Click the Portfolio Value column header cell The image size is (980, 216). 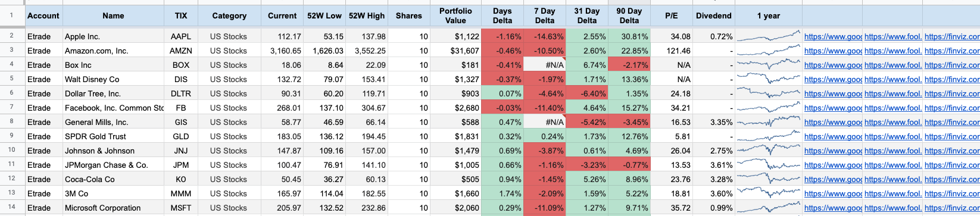[455, 15]
